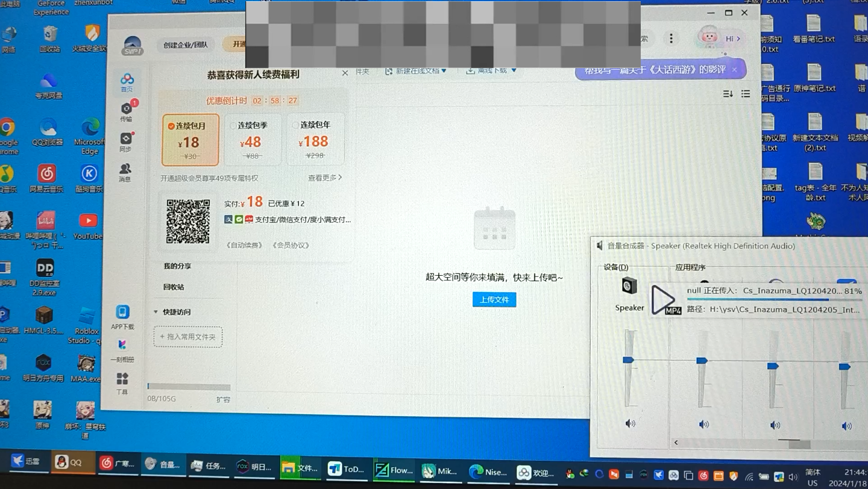Select the QQ浏览器 desktop icon
This screenshot has height=489, width=868.
click(48, 132)
